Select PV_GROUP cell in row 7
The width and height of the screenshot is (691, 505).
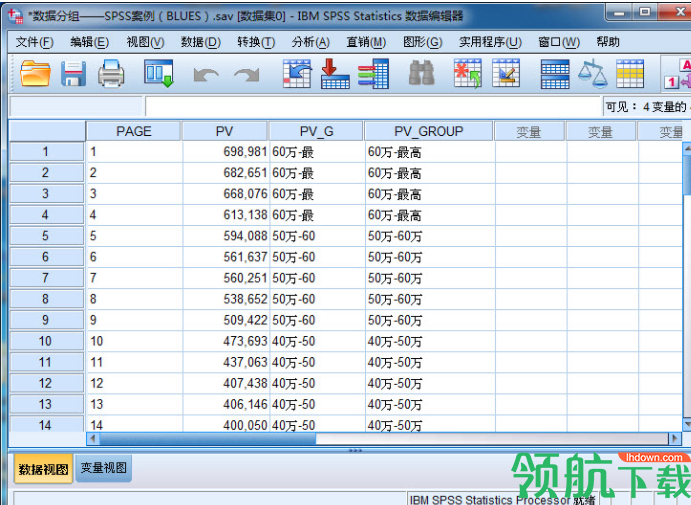pos(430,278)
